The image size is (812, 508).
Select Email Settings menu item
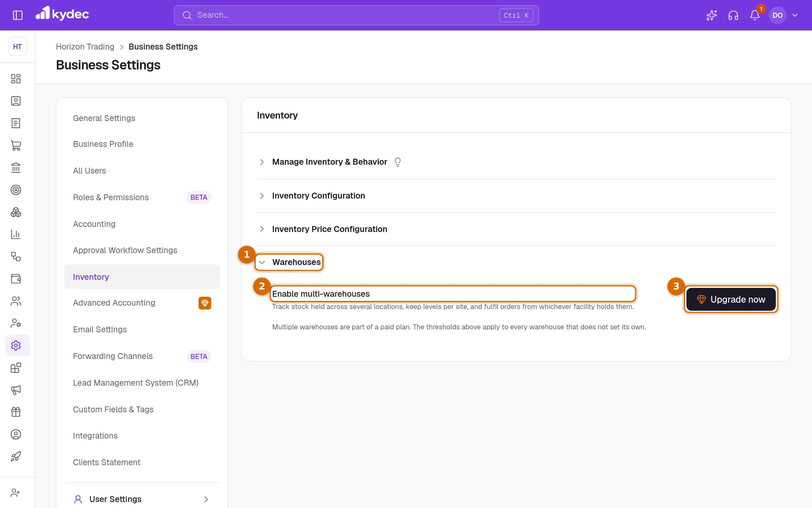point(100,329)
